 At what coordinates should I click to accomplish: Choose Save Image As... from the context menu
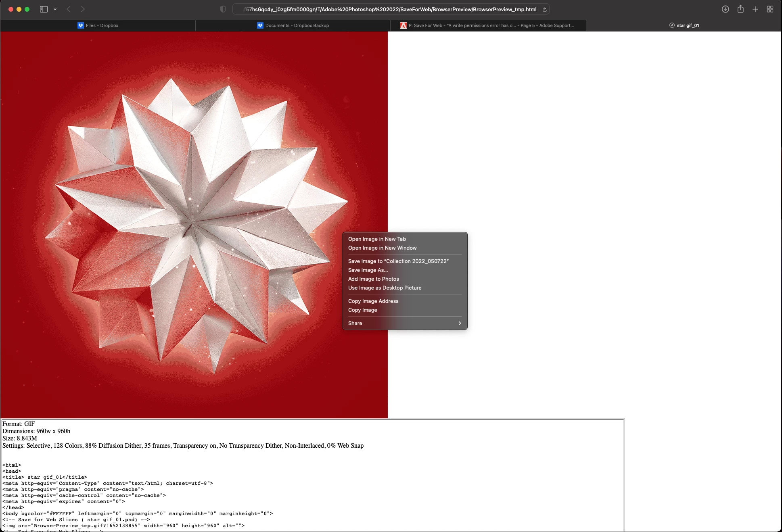(368, 270)
